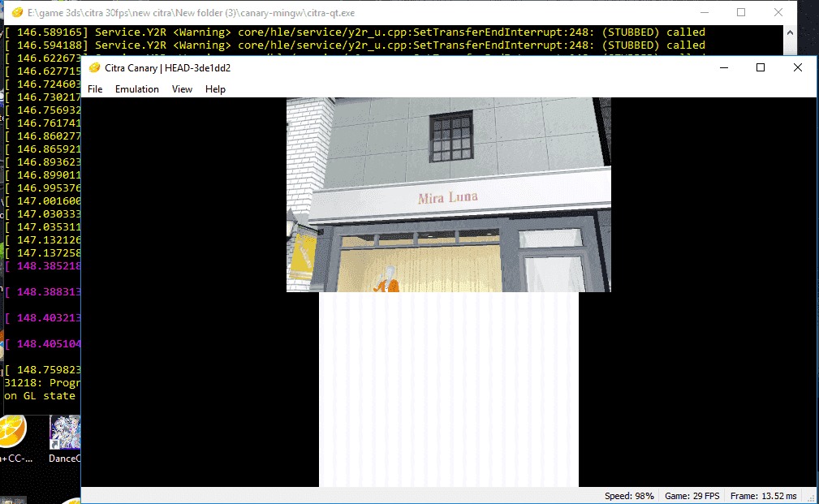Open the Help menu
Image resolution: width=819 pixels, height=504 pixels.
215,89
